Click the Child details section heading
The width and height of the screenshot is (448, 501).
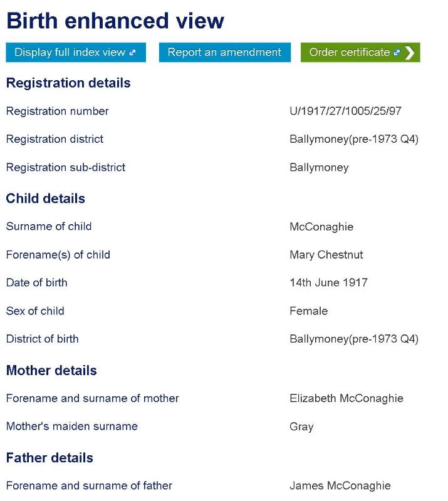click(45, 199)
